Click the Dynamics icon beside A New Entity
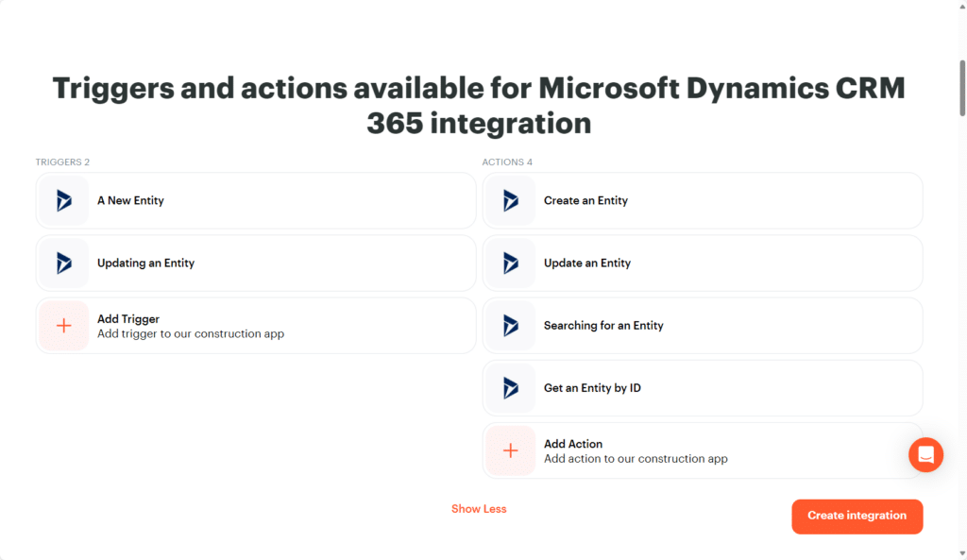 coord(63,200)
